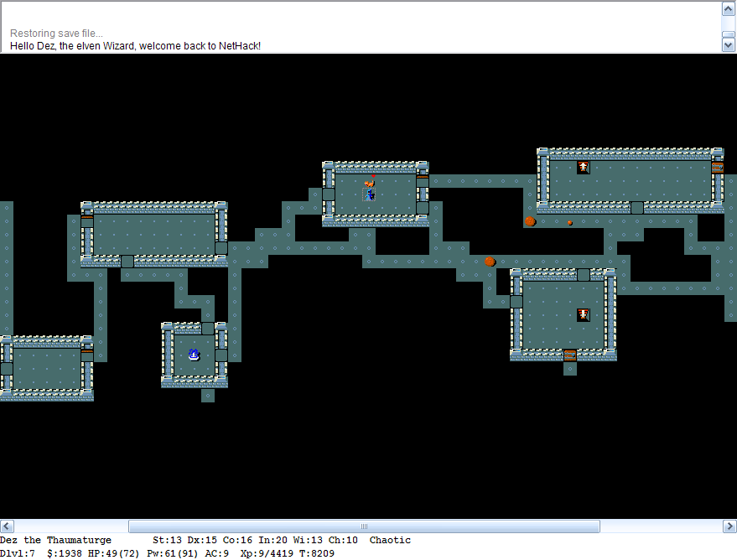
Task: Click the "In:20" intelligence stat
Action: tap(272, 540)
